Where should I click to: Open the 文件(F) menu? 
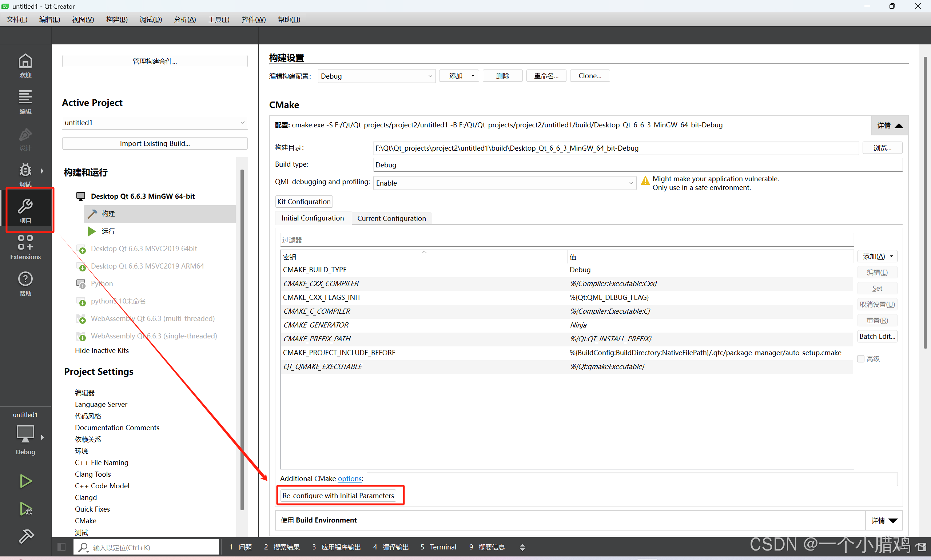17,19
